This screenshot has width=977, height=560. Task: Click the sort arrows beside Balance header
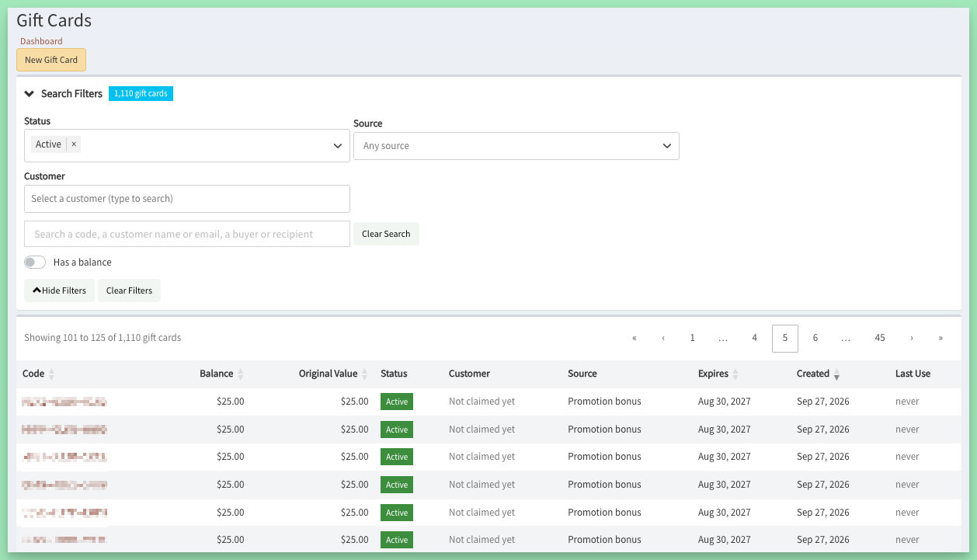(240, 374)
